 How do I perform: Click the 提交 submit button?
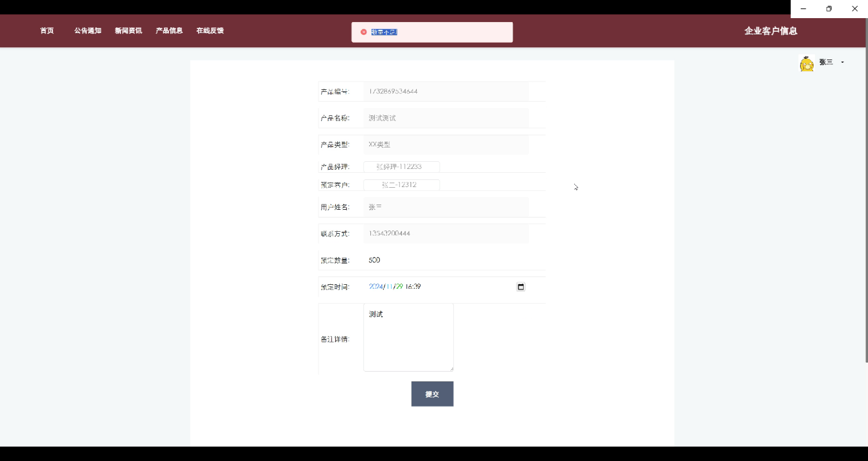tap(432, 394)
